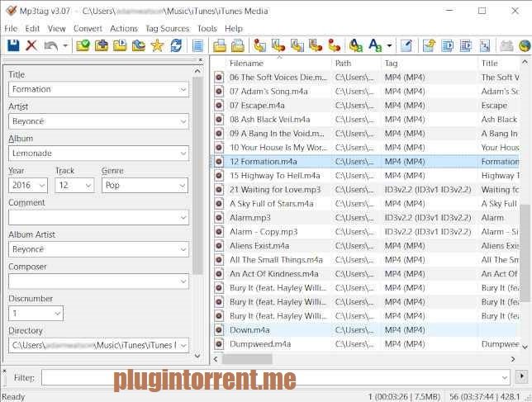Image resolution: width=532 pixels, height=402 pixels.
Task: Click the Extended Tags pencil note icon
Action: pos(406,45)
